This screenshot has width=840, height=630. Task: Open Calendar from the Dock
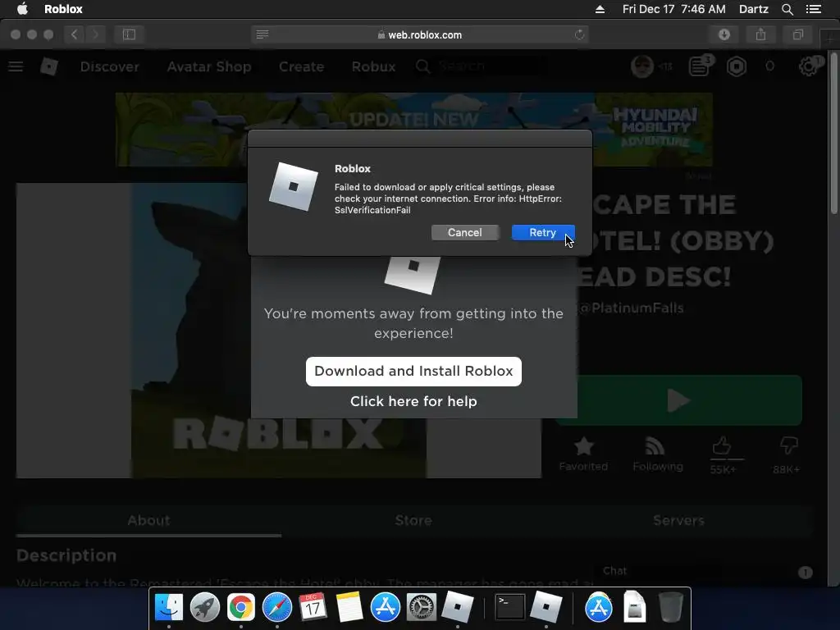click(x=313, y=608)
